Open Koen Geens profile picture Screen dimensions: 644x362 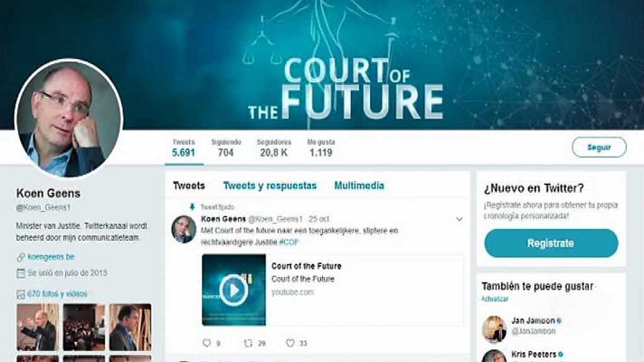pos(69,119)
